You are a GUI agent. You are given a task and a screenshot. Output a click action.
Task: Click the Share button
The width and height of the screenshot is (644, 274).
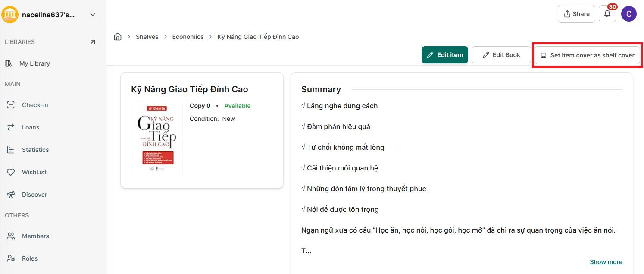click(576, 14)
